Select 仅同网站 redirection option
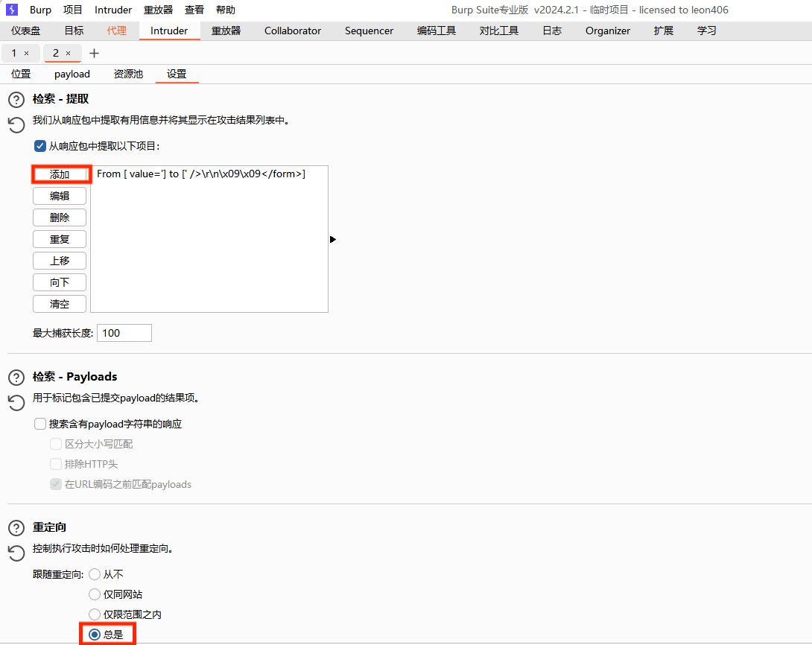 coord(95,594)
